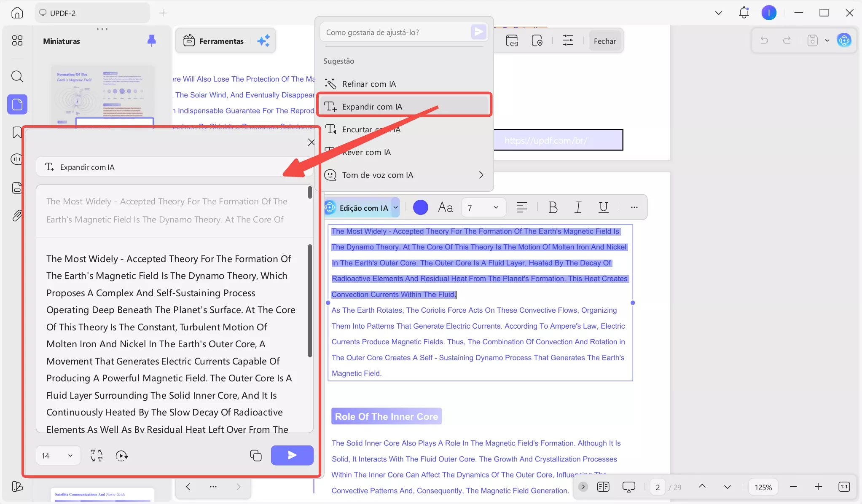Regenerate the AI expansion result
This screenshot has width=862, height=504.
121,456
